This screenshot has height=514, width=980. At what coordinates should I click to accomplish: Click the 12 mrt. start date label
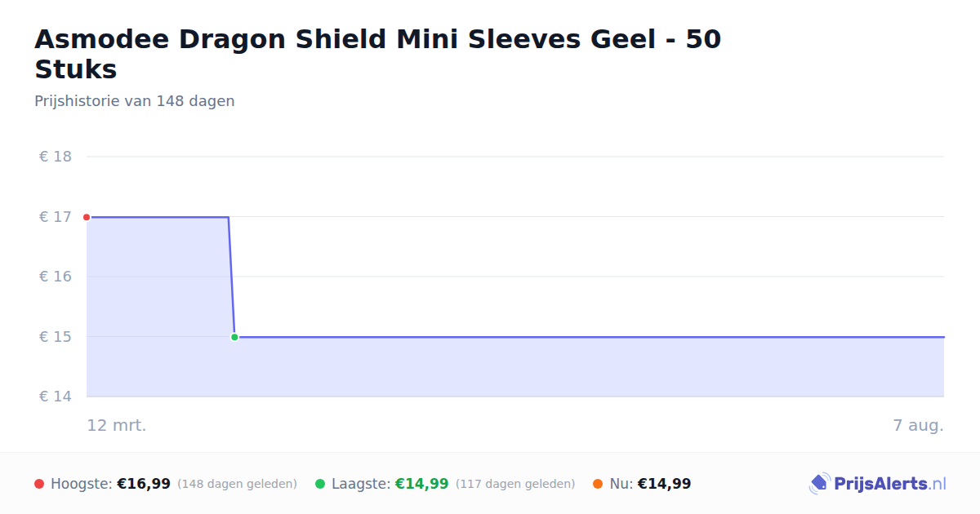(x=117, y=425)
